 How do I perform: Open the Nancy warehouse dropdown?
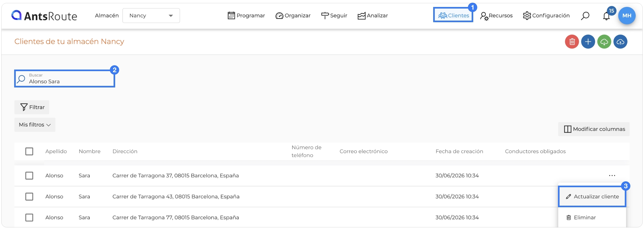[x=151, y=16]
